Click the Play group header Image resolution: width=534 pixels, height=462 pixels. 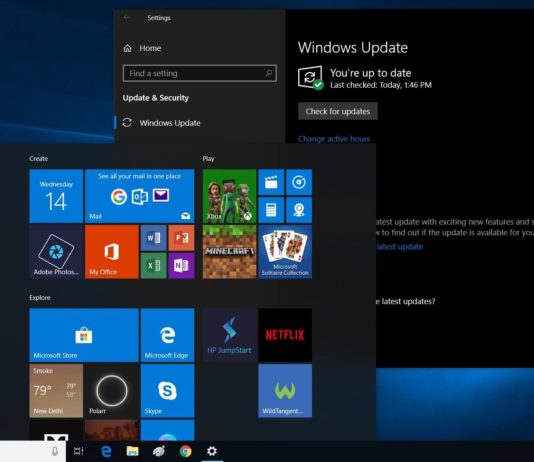click(x=208, y=159)
